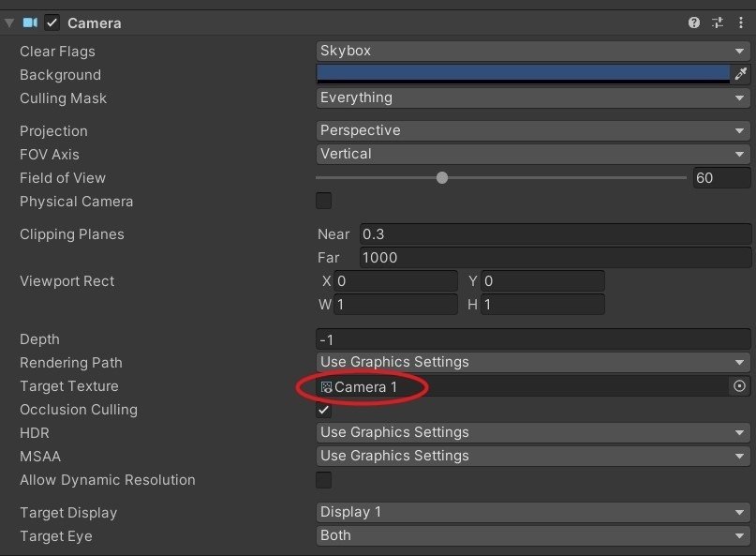Click the render texture icon beside Camera 1
The height and width of the screenshot is (556, 756).
click(326, 387)
